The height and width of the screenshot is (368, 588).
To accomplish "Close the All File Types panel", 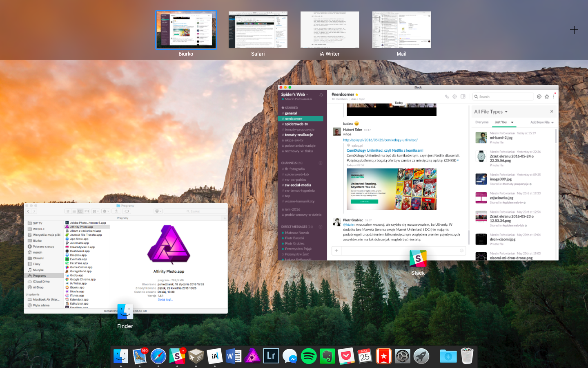I will (x=552, y=111).
